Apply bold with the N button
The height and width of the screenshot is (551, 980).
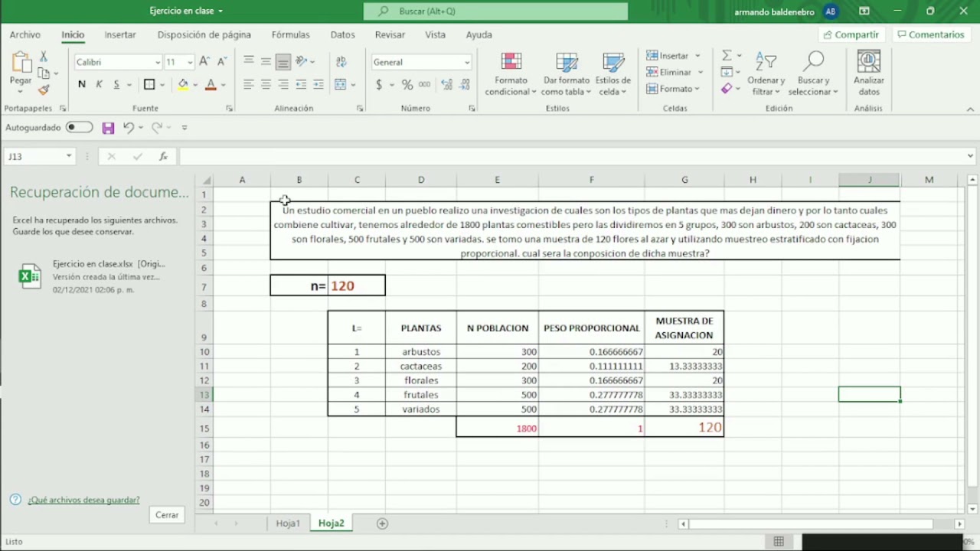pyautogui.click(x=82, y=84)
